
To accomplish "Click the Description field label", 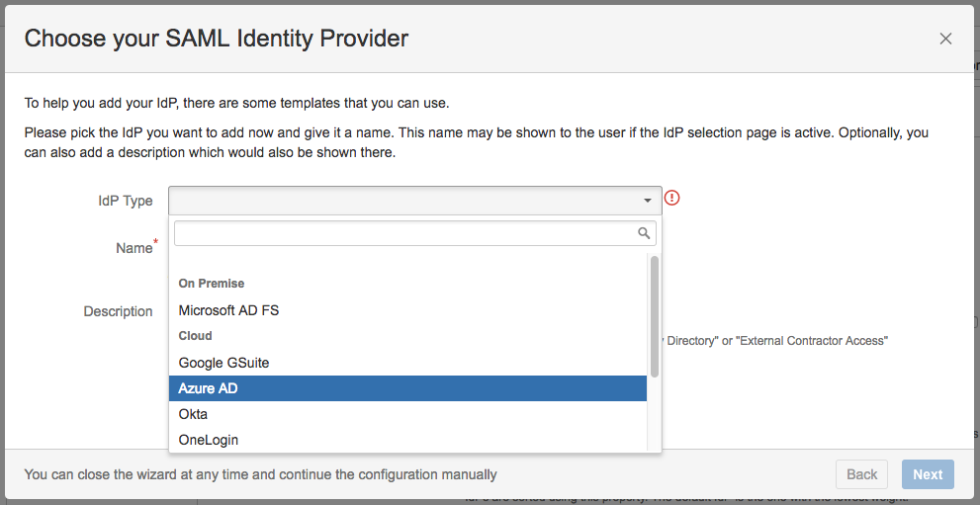I will point(118,311).
